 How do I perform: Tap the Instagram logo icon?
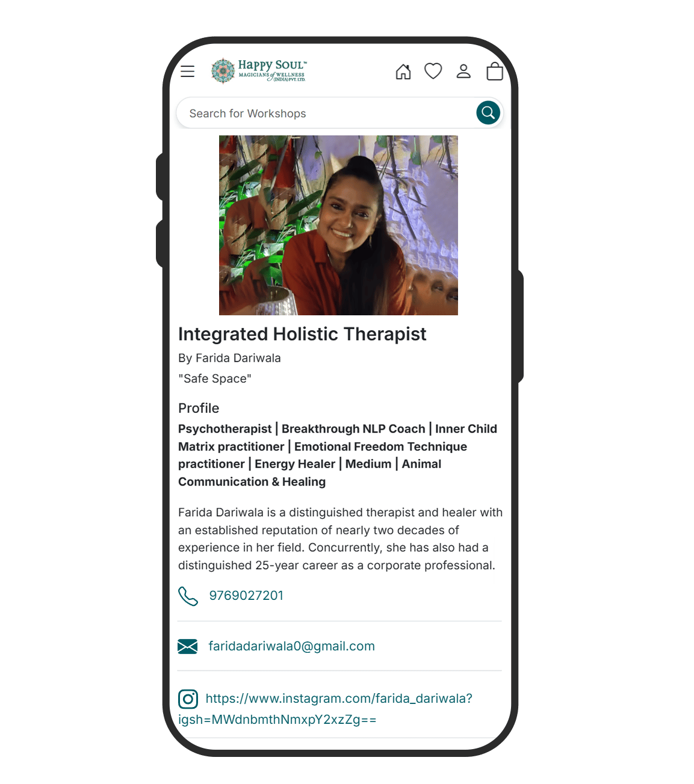(x=188, y=699)
